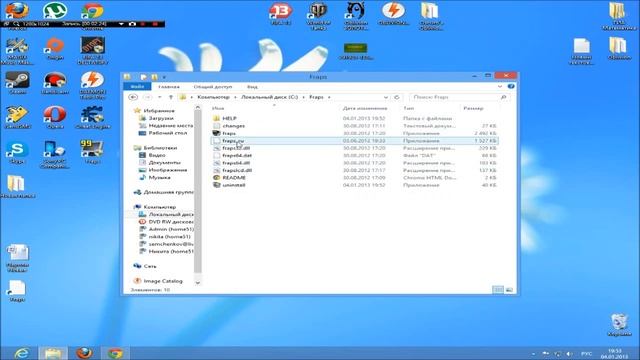Click the volume icon in system tray

[x=569, y=353]
